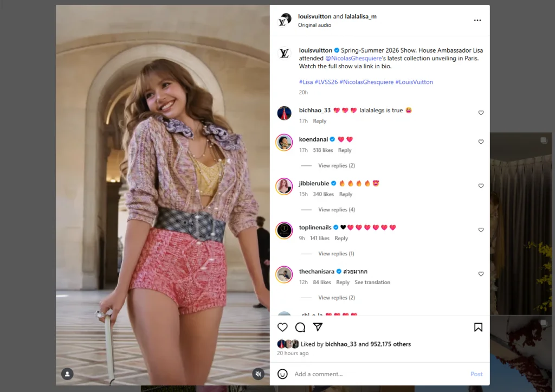The width and height of the screenshot is (555, 392).
Task: Like the comment by toplinenails
Action: [x=481, y=230]
